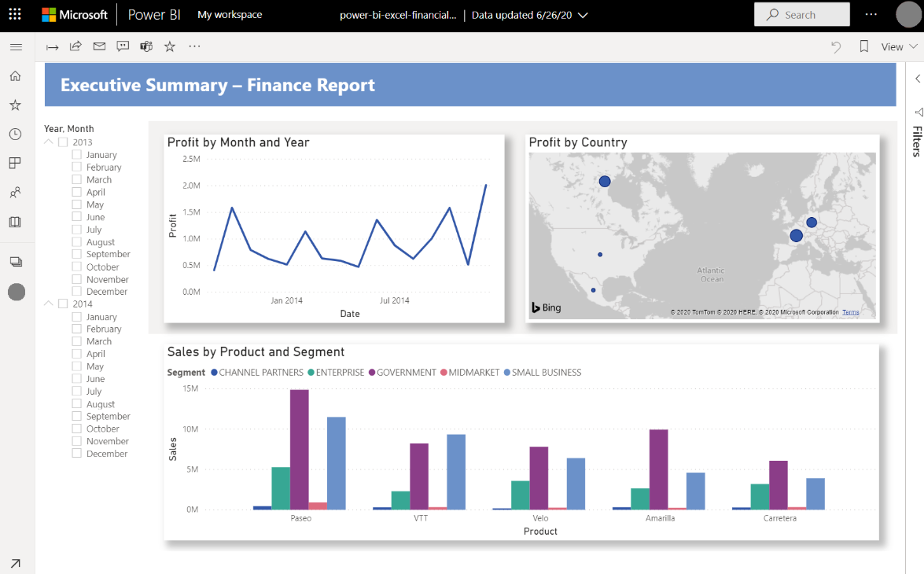
Task: Select the Favorites icon in the navigation pane
Action: (x=15, y=104)
